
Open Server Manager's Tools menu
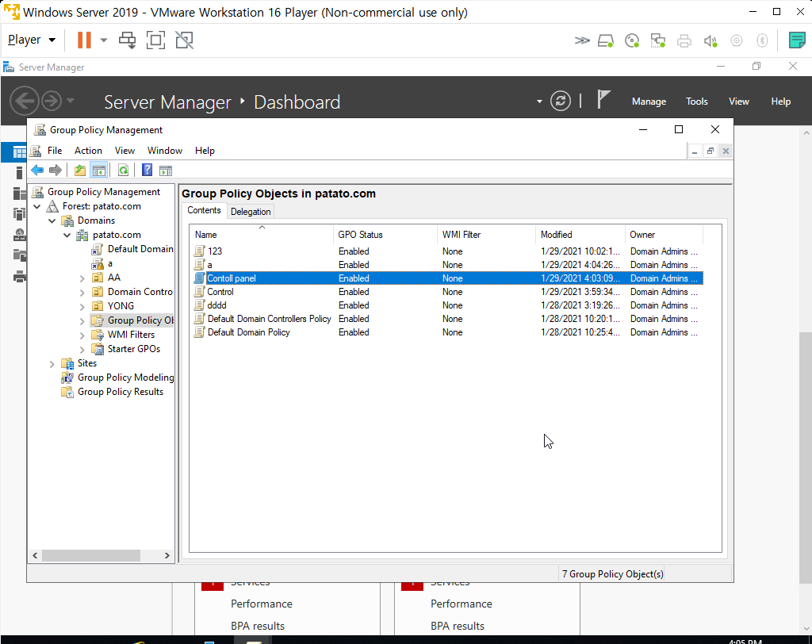696,102
